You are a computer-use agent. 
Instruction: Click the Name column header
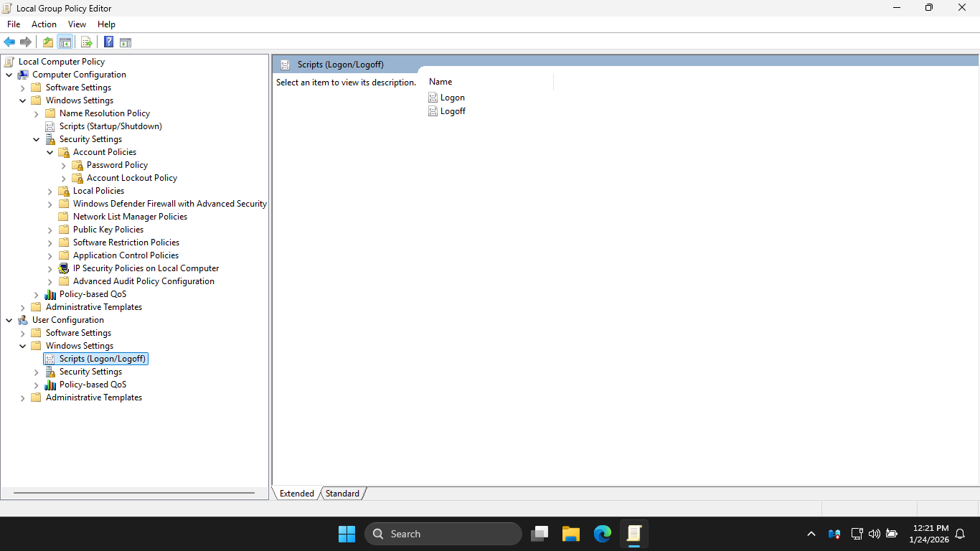(x=440, y=82)
